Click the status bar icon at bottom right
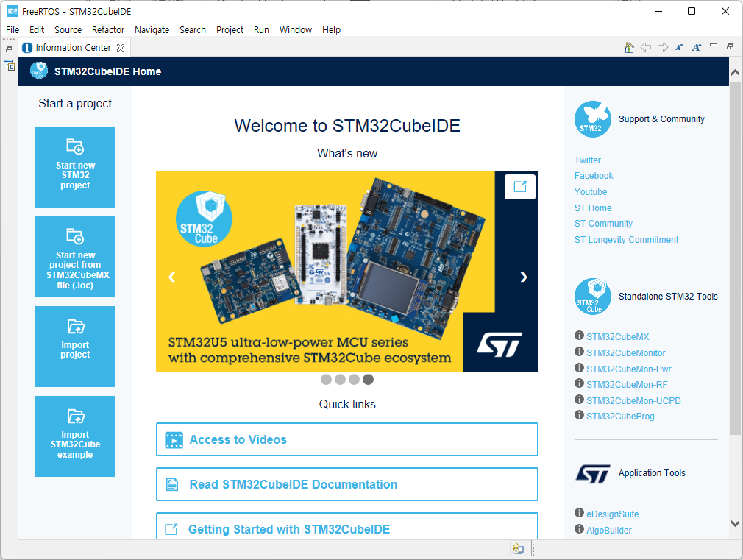This screenshot has width=743, height=560. [x=518, y=549]
